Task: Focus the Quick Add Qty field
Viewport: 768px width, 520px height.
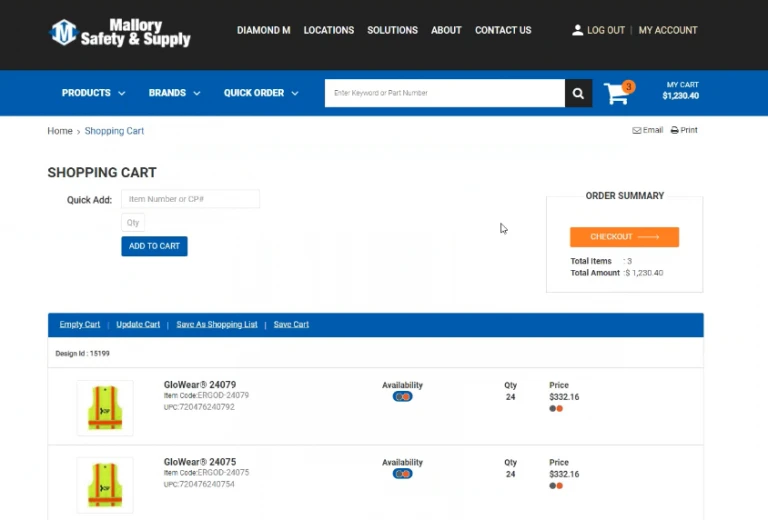Action: point(133,223)
